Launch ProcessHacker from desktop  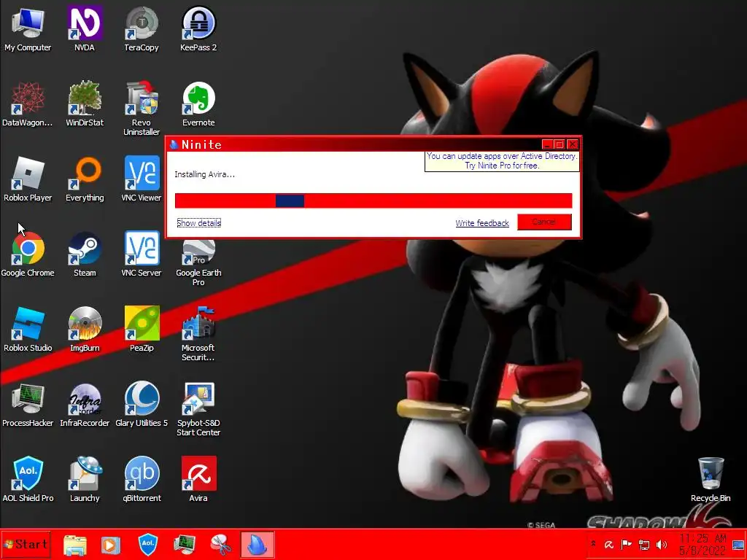pos(28,405)
